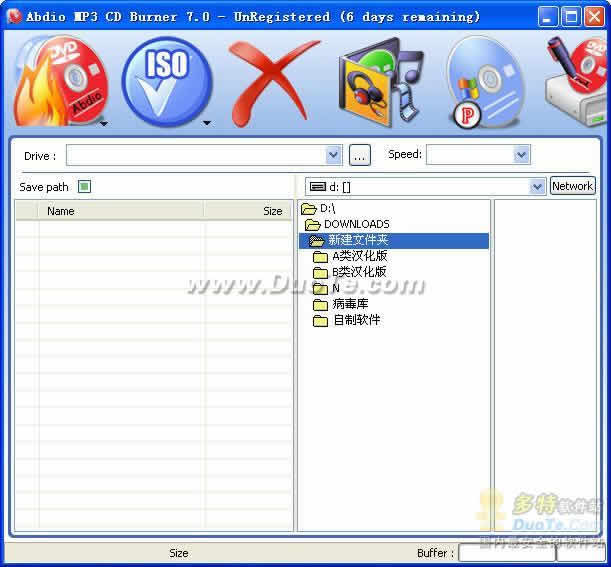611x567 pixels.
Task: Open the d: [] drive selector dropdown
Action: [537, 187]
